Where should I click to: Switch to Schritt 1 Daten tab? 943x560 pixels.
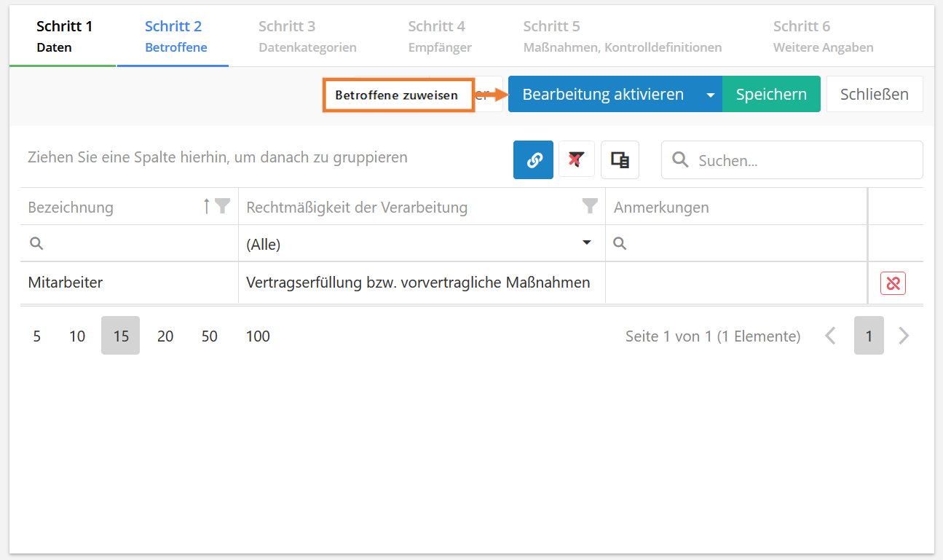tap(64, 36)
